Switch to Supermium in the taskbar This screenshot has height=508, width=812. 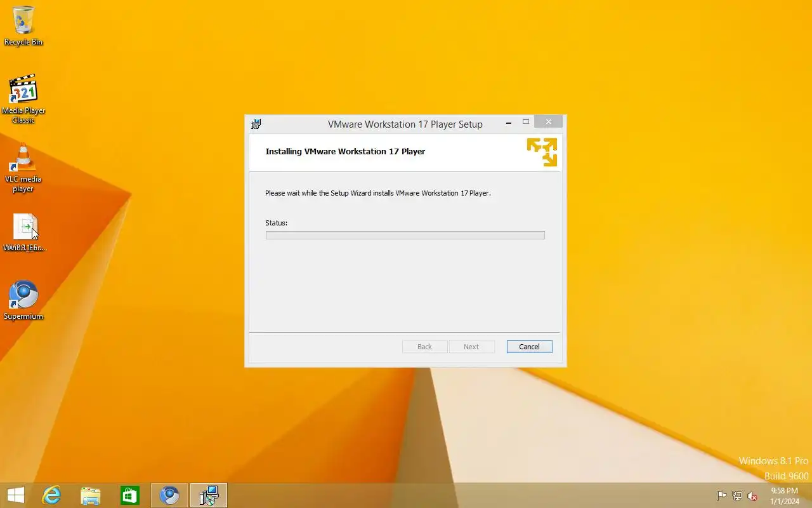[169, 495]
